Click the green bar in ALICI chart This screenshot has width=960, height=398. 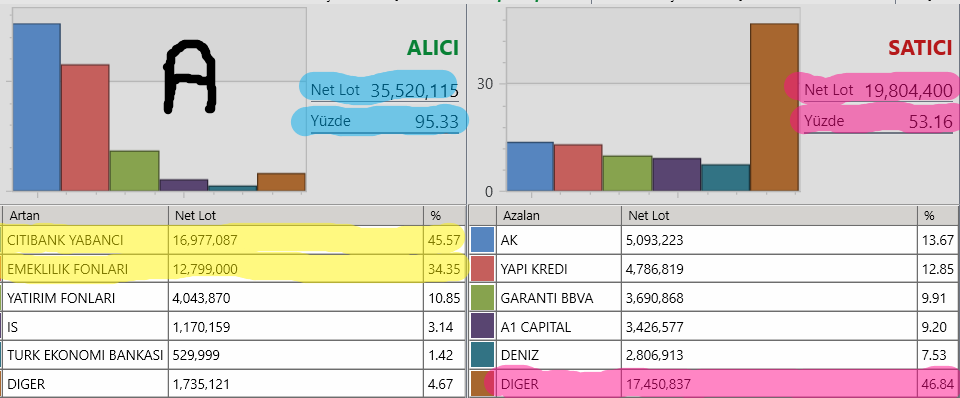tap(135, 171)
